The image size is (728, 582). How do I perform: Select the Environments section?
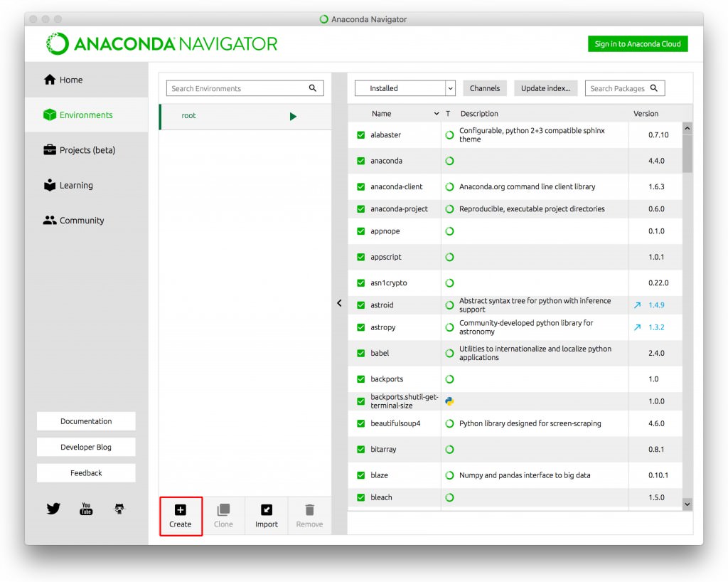click(87, 115)
